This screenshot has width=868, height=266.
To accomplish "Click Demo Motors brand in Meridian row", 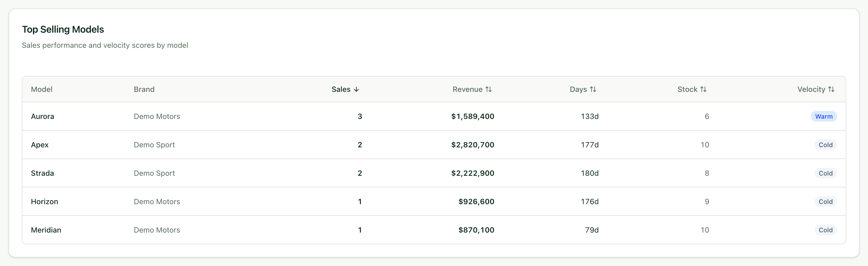I will [157, 230].
